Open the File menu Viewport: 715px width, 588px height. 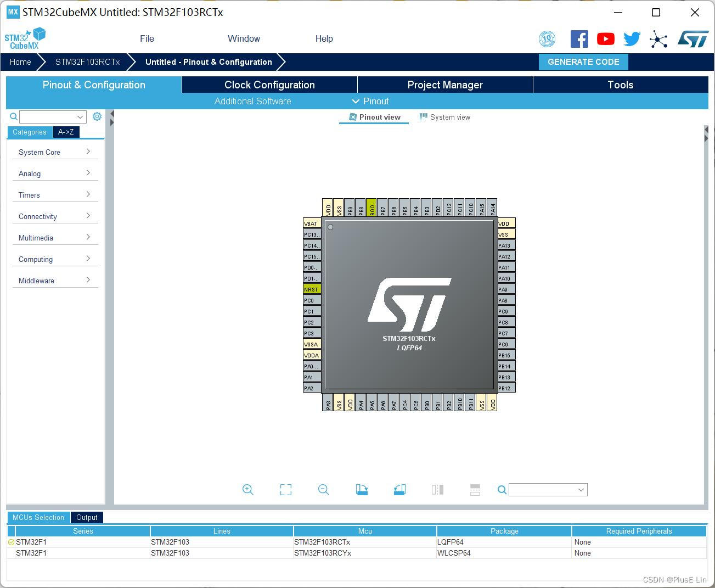[x=147, y=38]
